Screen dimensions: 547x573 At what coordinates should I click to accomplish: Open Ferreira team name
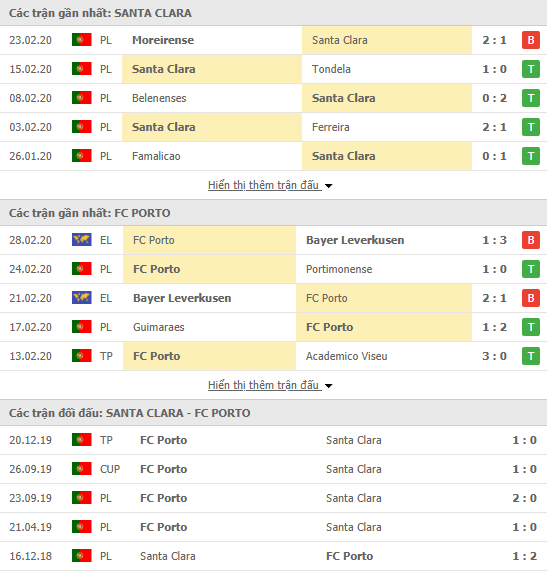coord(330,127)
